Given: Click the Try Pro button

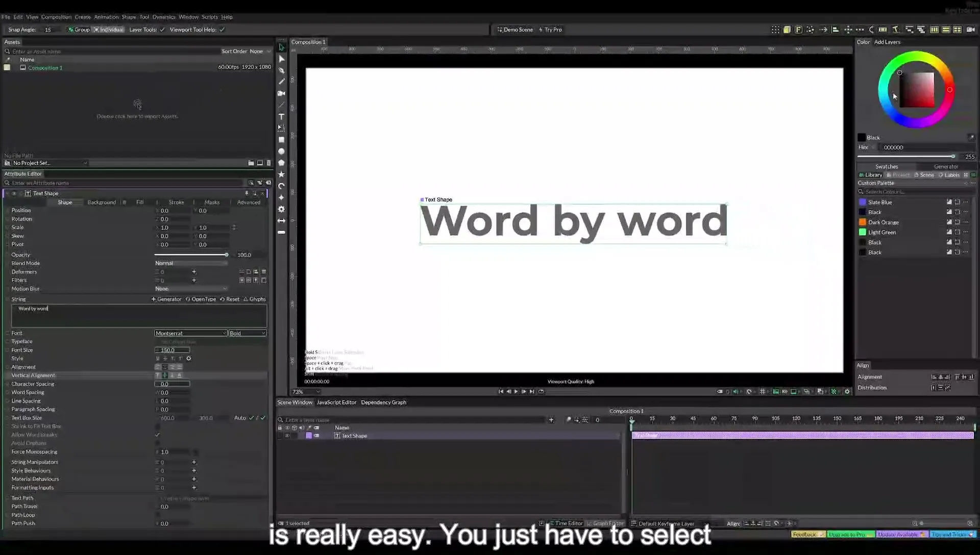Looking at the screenshot, I should point(550,30).
